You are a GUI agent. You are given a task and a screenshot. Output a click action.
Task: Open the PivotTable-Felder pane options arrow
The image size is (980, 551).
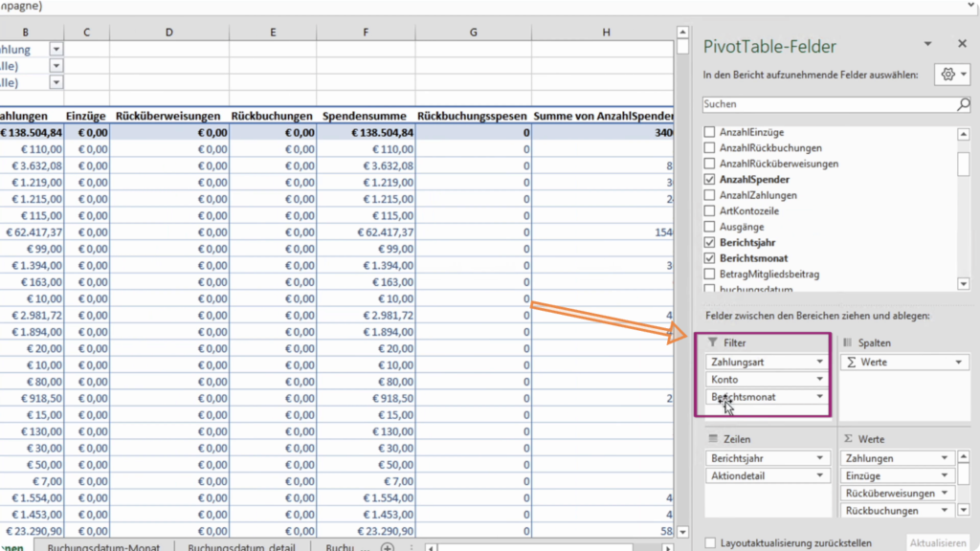928,44
